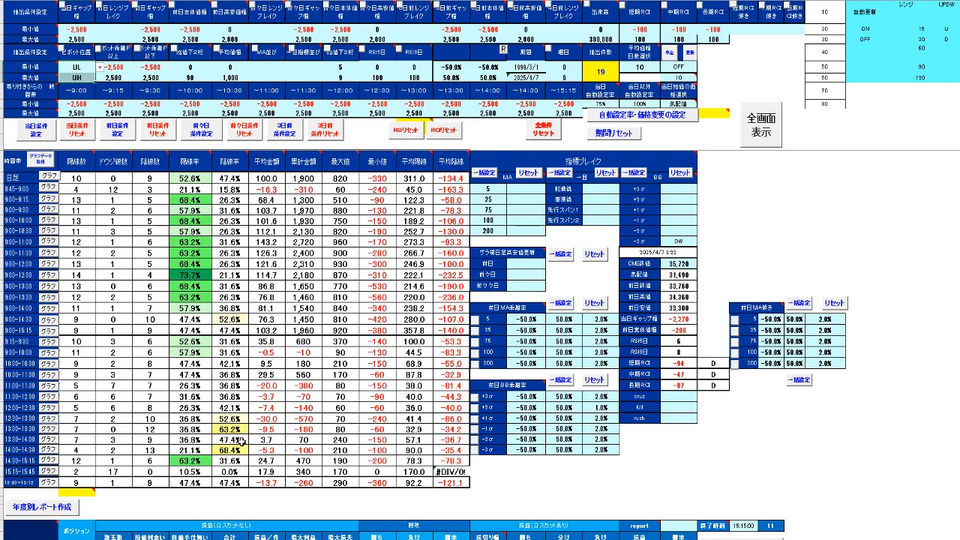Tick the 5 checkbox in 前日MA傾き table
Image resolution: width=960 pixels, height=540 pixels.
[735, 320]
